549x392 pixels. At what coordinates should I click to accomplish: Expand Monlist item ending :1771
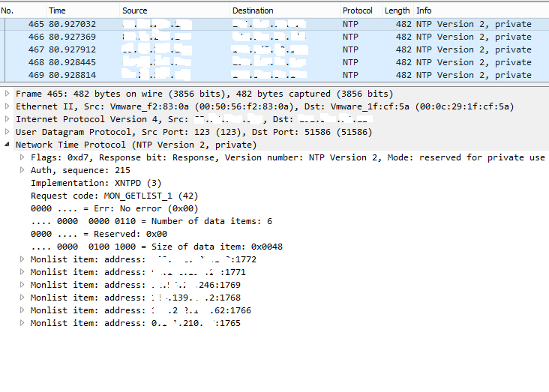click(22, 272)
